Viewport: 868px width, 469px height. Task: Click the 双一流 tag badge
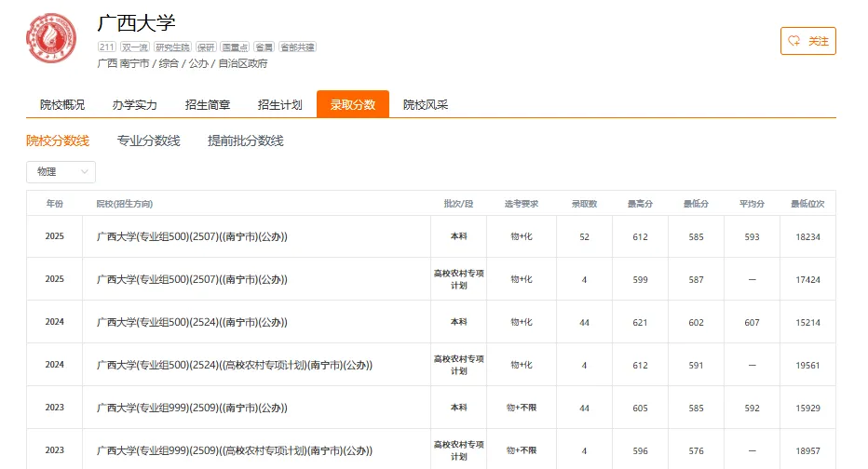(135, 47)
